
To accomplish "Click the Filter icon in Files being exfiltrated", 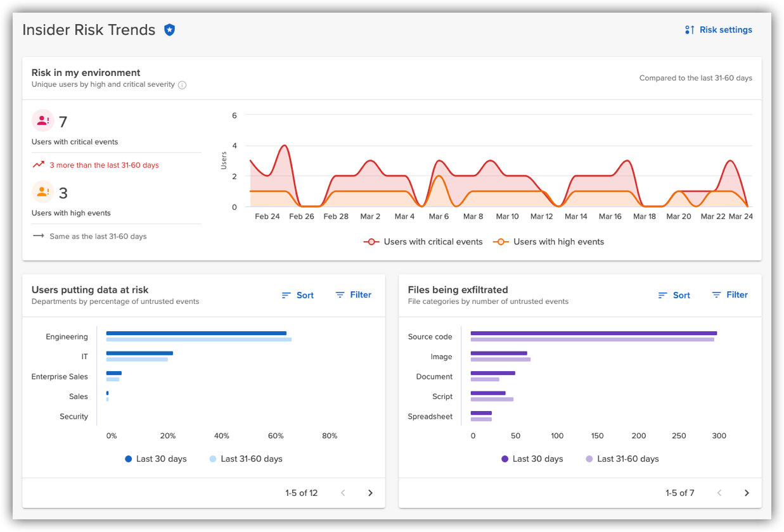I will coord(718,294).
